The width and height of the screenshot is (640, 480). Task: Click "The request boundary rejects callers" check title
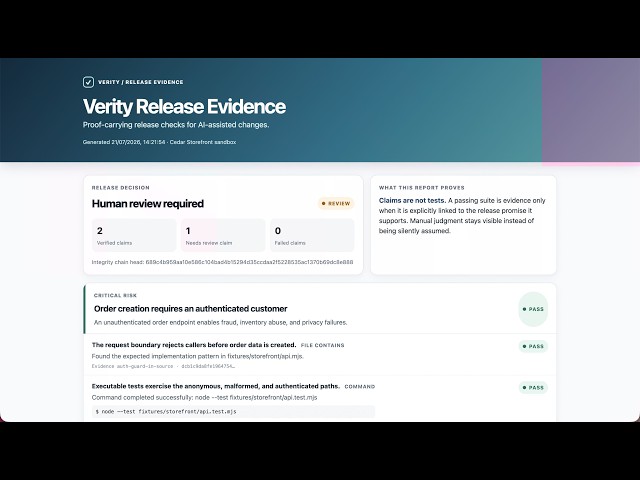coord(194,345)
